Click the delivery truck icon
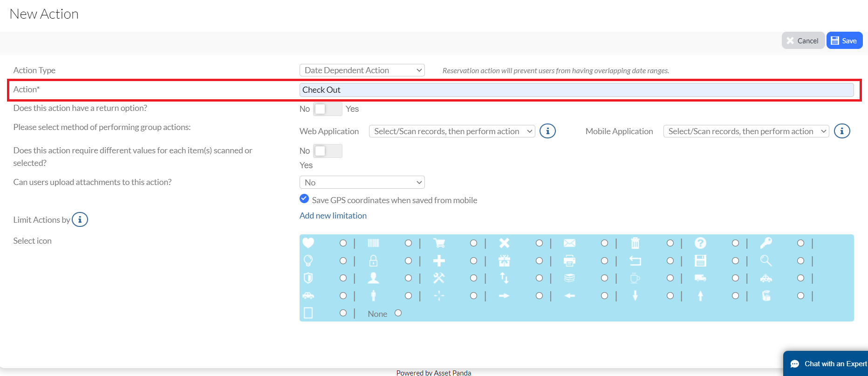This screenshot has height=376, width=868. tap(700, 278)
